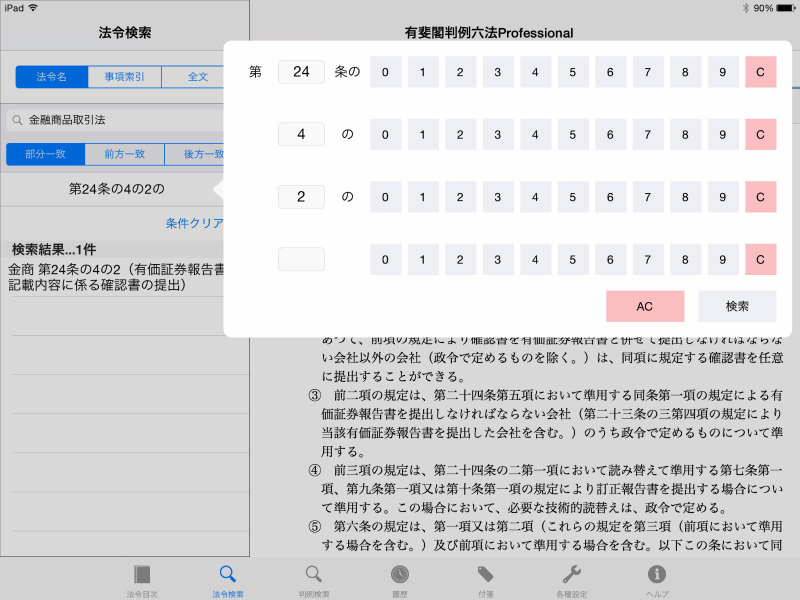This screenshot has height=600, width=800.
Task: Switch to the 全文 search mode
Action: (x=193, y=77)
